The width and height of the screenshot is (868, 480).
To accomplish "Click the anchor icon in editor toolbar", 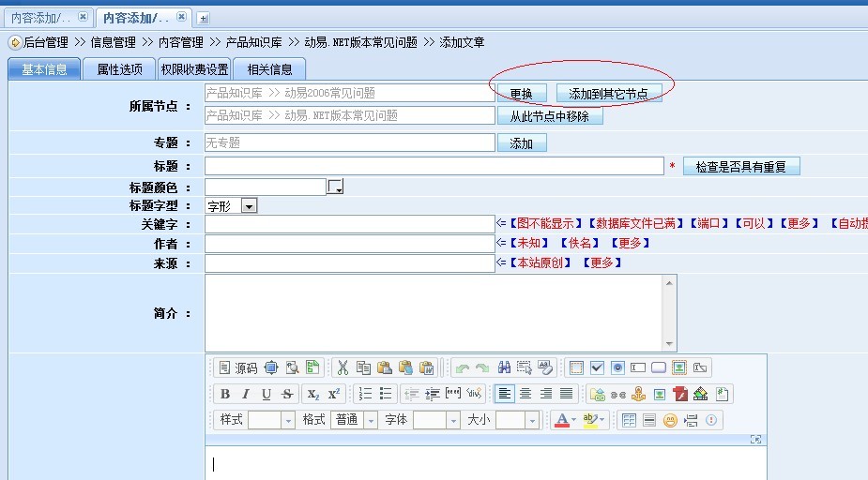I will (x=638, y=394).
